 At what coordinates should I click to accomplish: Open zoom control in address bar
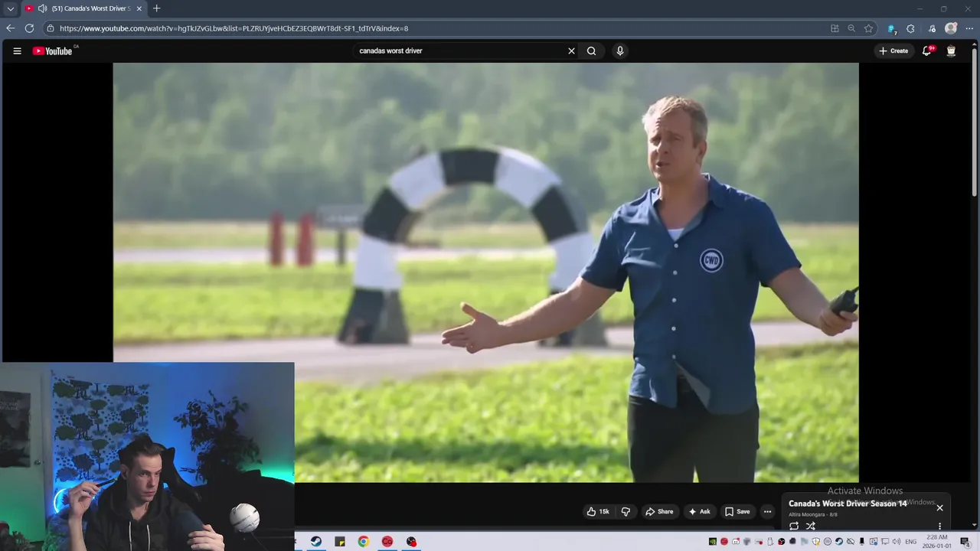pyautogui.click(x=851, y=28)
